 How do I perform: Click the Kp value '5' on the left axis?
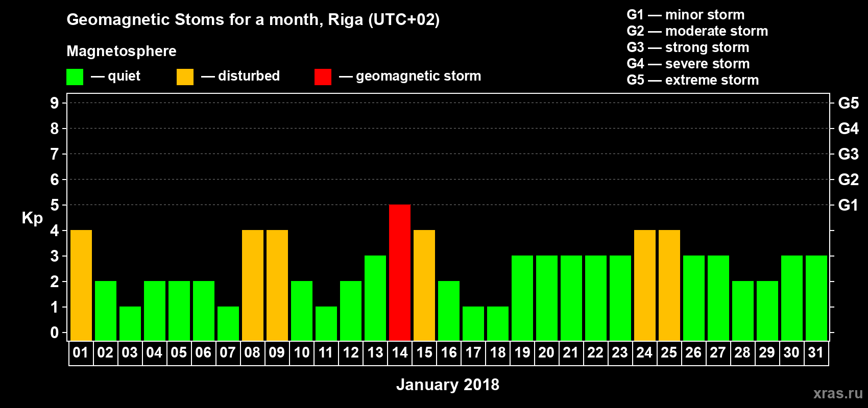click(x=55, y=205)
